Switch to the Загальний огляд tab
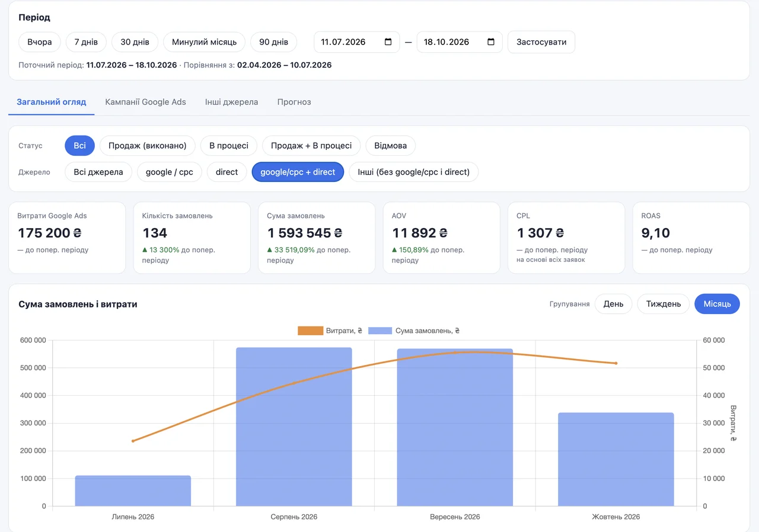Image resolution: width=759 pixels, height=532 pixels. point(52,102)
